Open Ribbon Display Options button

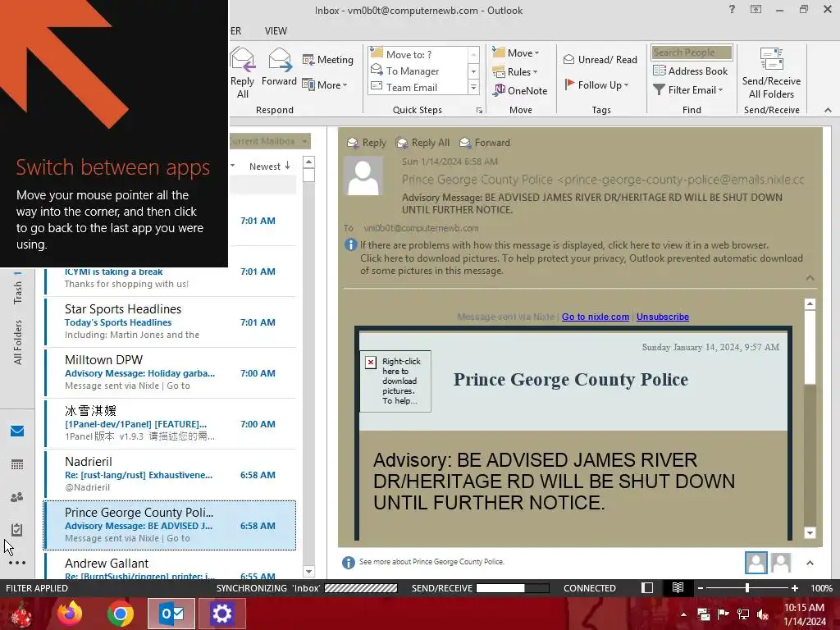coord(756,9)
